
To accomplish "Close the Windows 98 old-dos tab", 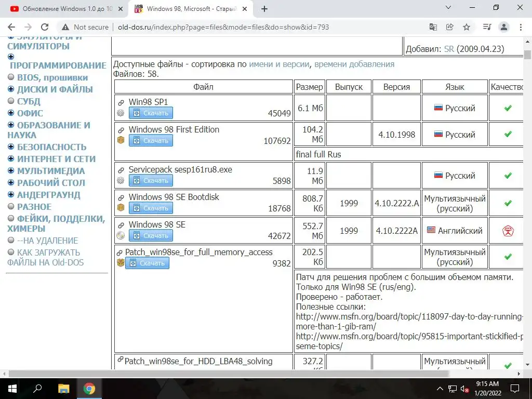I will tap(245, 9).
